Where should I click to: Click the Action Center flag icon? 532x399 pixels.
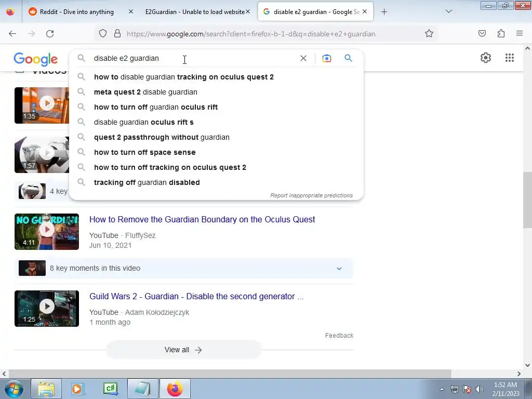(x=467, y=389)
